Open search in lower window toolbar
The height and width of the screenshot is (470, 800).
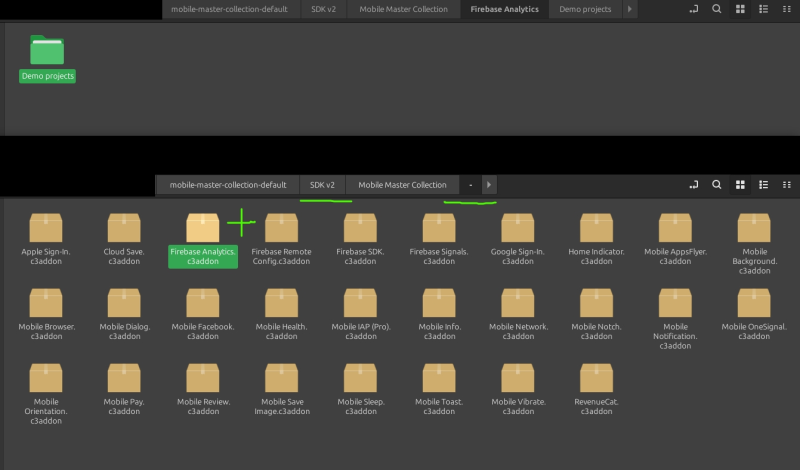717,185
